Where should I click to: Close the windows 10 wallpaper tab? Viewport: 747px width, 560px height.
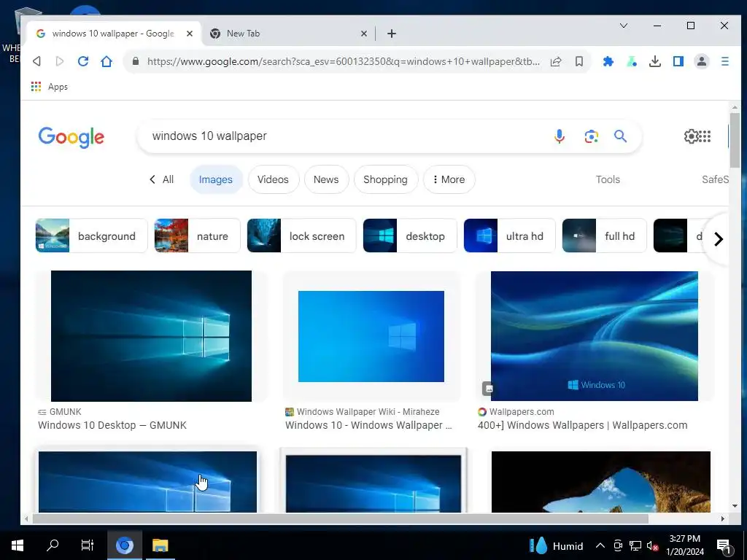(x=189, y=34)
